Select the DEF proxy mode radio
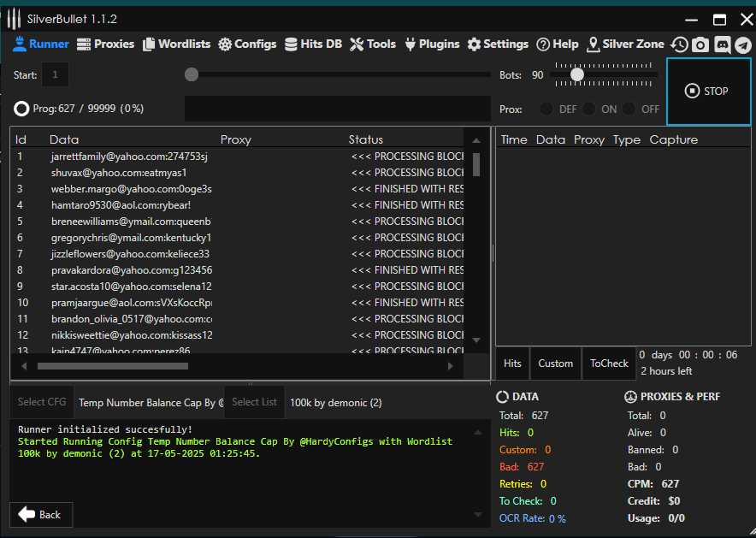The image size is (756, 538). [x=546, y=109]
